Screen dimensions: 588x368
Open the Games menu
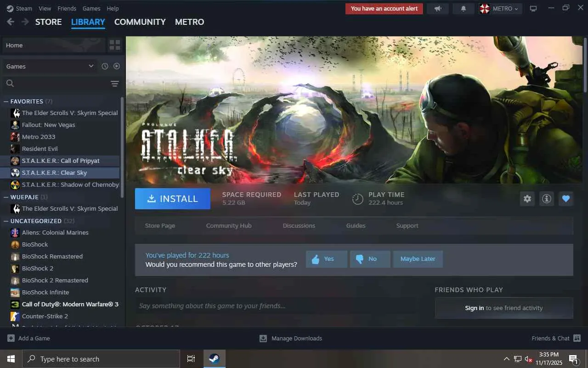tap(91, 9)
